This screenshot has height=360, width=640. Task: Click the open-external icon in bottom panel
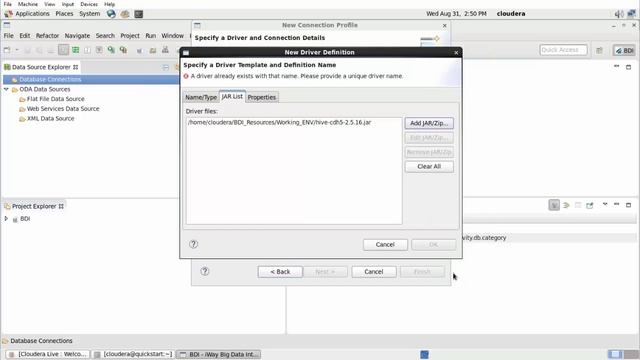590,205
